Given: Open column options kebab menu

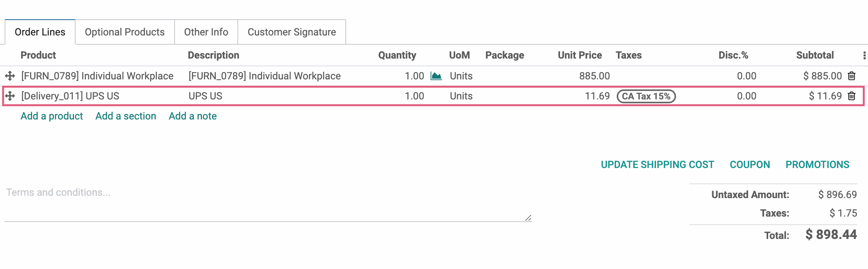Looking at the screenshot, I should coord(864,55).
